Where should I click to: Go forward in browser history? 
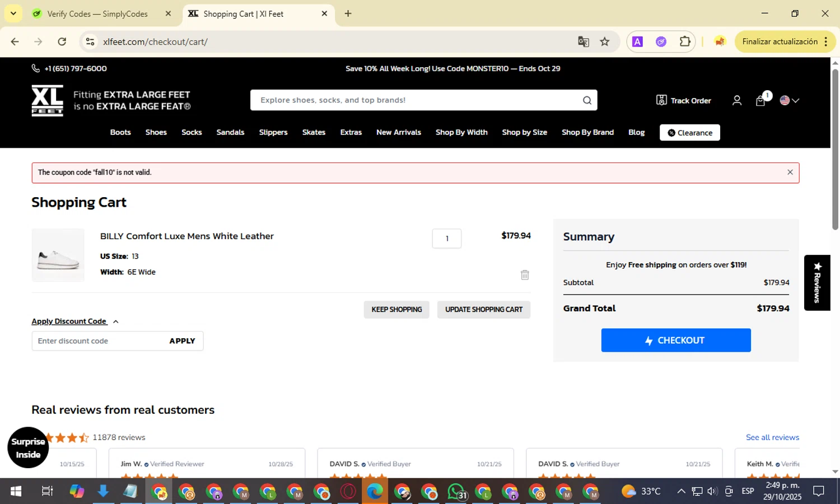(x=38, y=41)
